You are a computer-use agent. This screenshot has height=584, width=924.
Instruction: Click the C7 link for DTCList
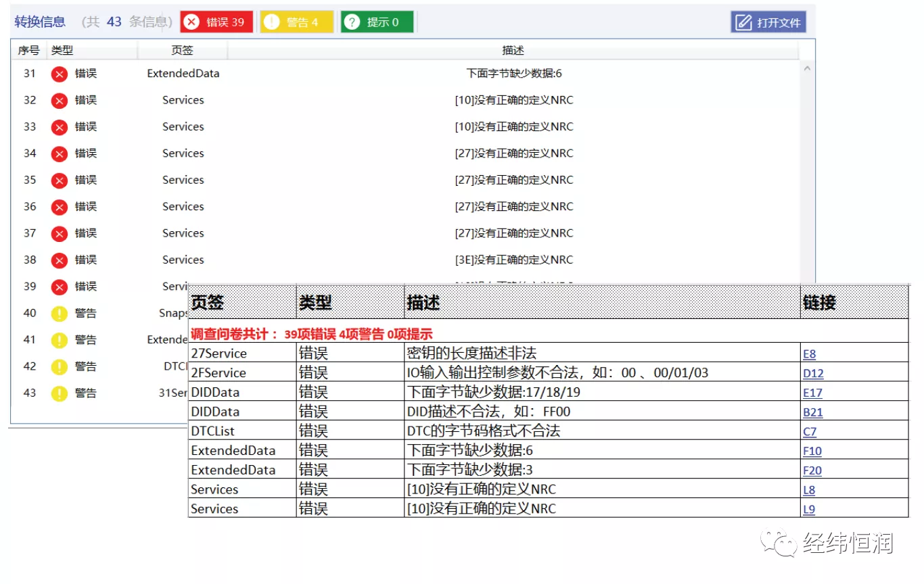pos(810,431)
